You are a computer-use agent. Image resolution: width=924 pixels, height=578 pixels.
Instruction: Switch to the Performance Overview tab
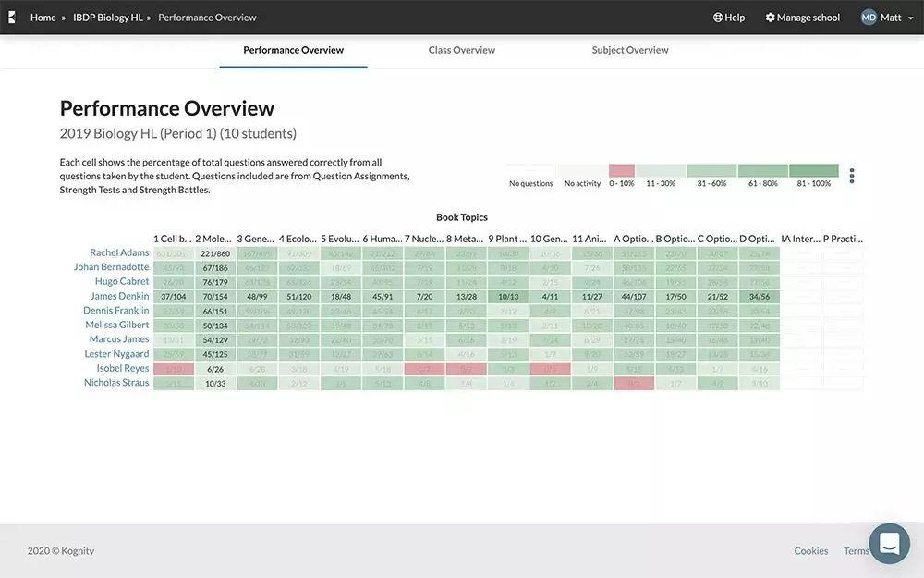(x=294, y=50)
